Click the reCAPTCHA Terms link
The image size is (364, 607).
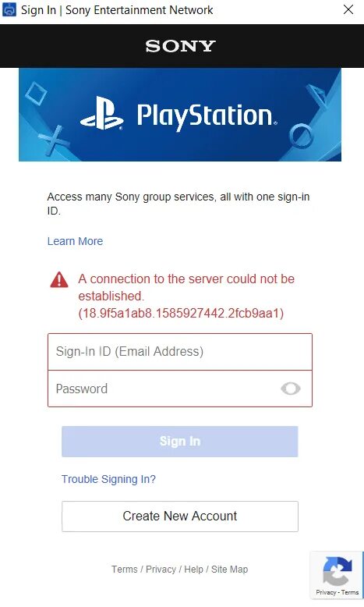click(350, 592)
